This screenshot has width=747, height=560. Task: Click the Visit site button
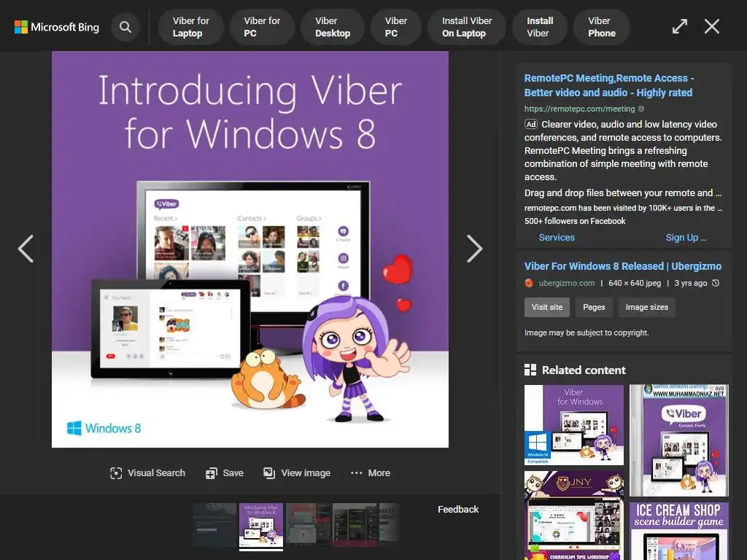point(547,307)
